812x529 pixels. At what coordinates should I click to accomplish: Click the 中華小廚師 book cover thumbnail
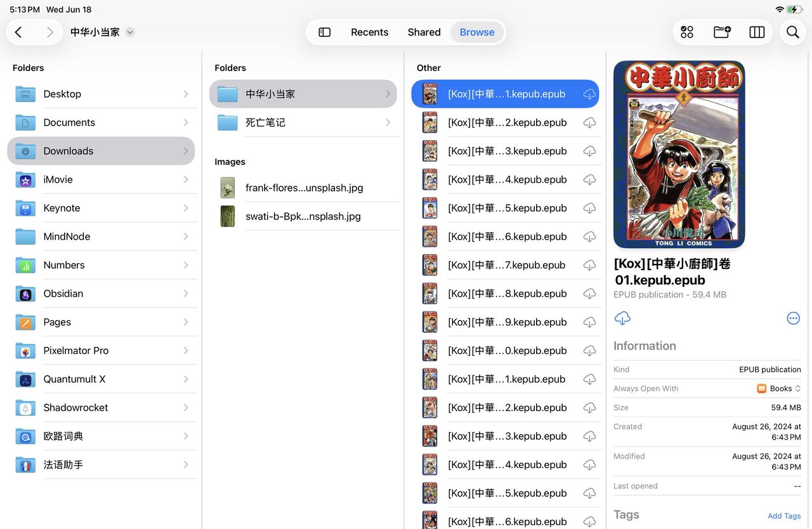point(679,154)
